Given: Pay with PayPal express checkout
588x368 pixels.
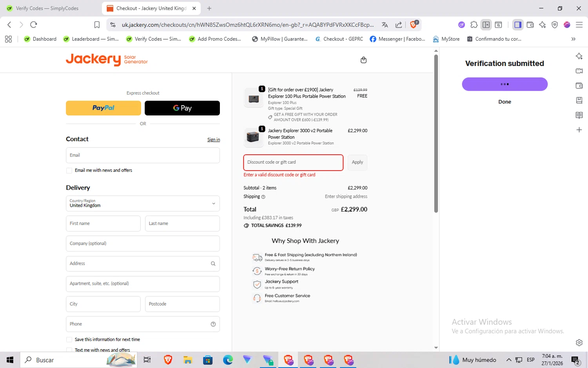Looking at the screenshot, I should point(103,108).
